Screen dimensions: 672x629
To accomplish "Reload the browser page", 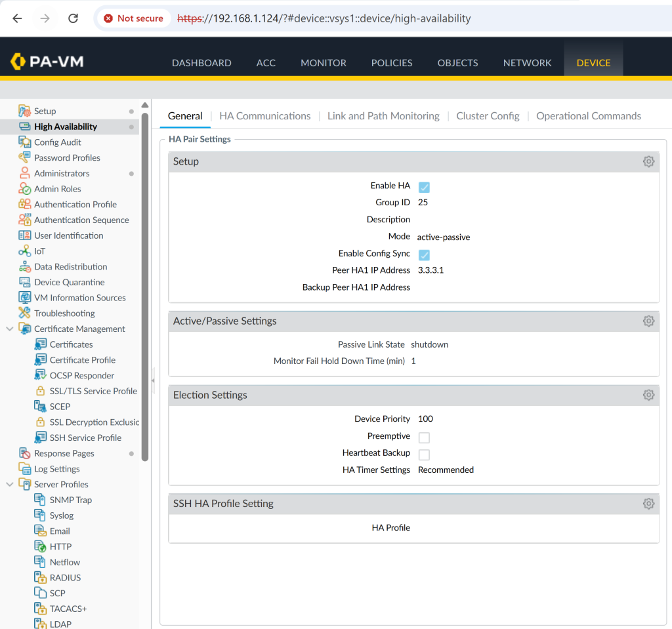I will click(73, 18).
